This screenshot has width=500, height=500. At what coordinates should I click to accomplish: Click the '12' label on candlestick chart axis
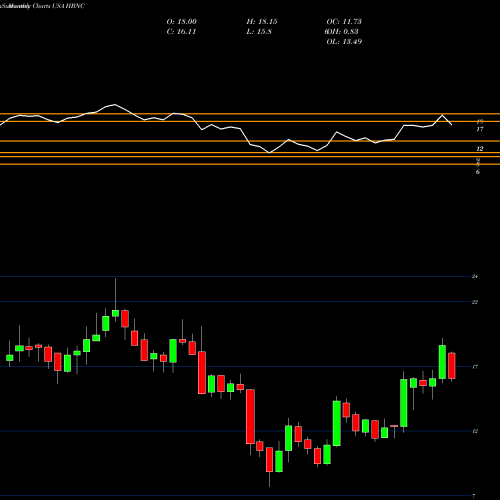475,431
